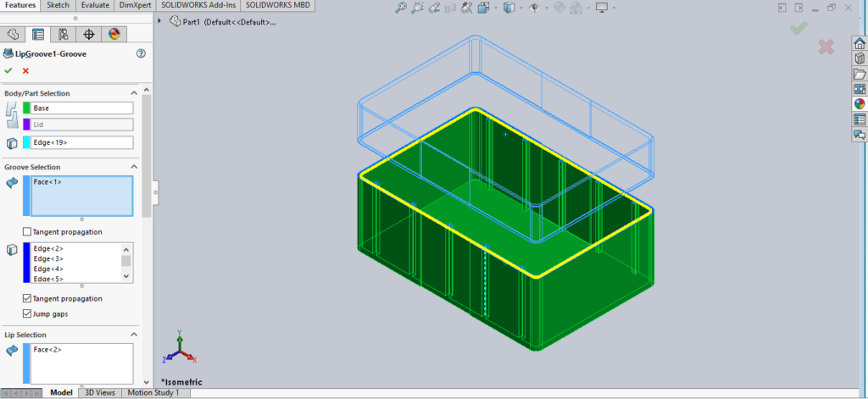868x399 pixels.
Task: Click Previous View icon
Action: click(x=435, y=8)
